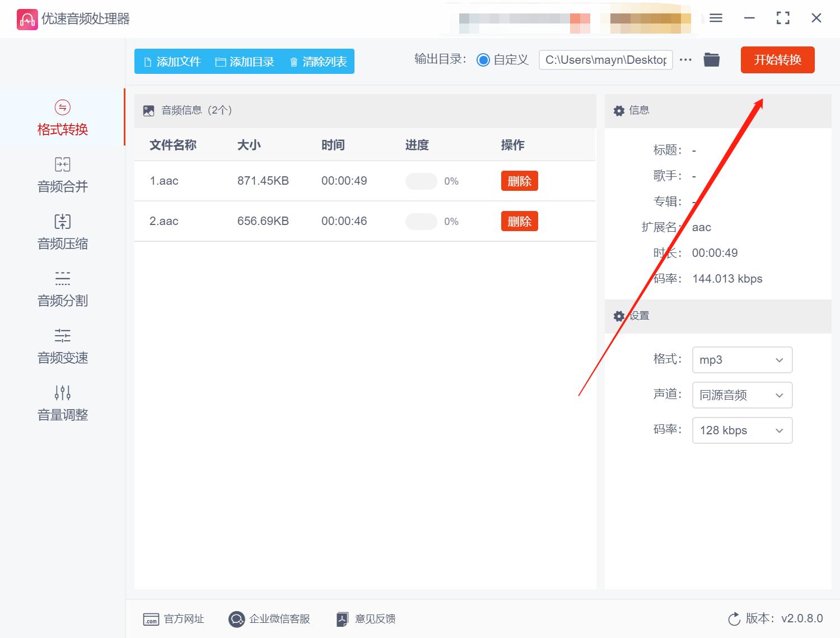Click the 设置 panel gear icon
Viewport: 840px width, 638px height.
[x=619, y=316]
